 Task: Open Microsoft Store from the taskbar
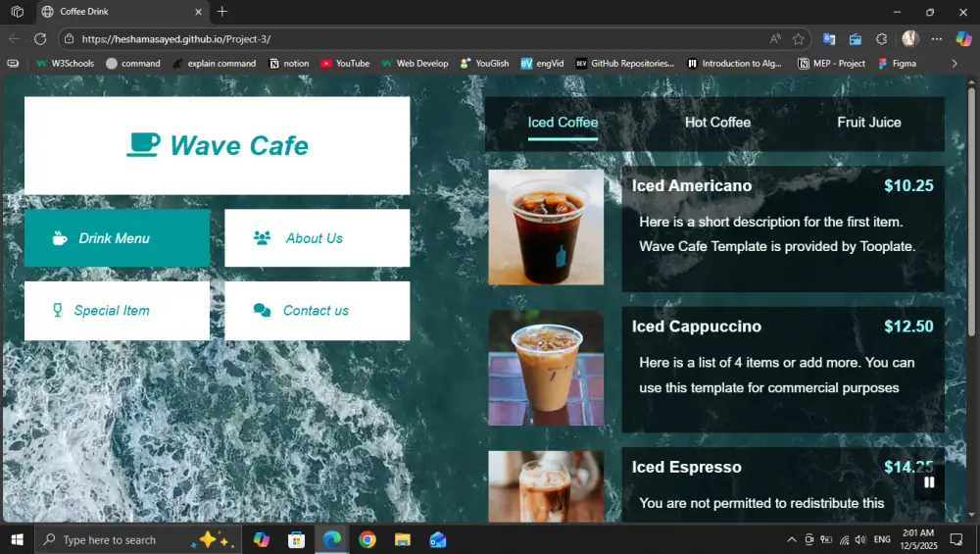point(296,539)
